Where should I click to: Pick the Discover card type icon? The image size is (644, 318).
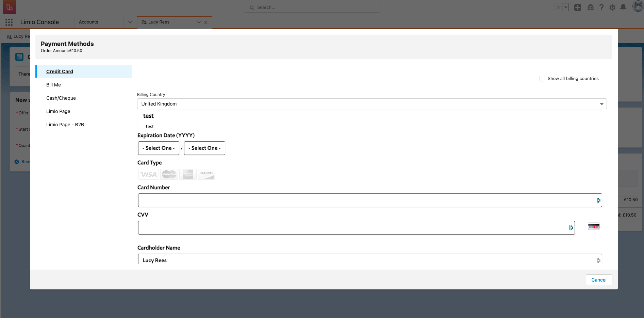click(207, 174)
